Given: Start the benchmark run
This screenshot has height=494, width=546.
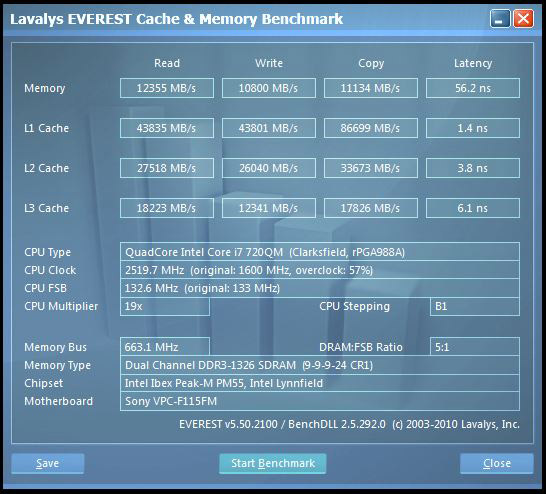Looking at the screenshot, I should click(x=273, y=463).
